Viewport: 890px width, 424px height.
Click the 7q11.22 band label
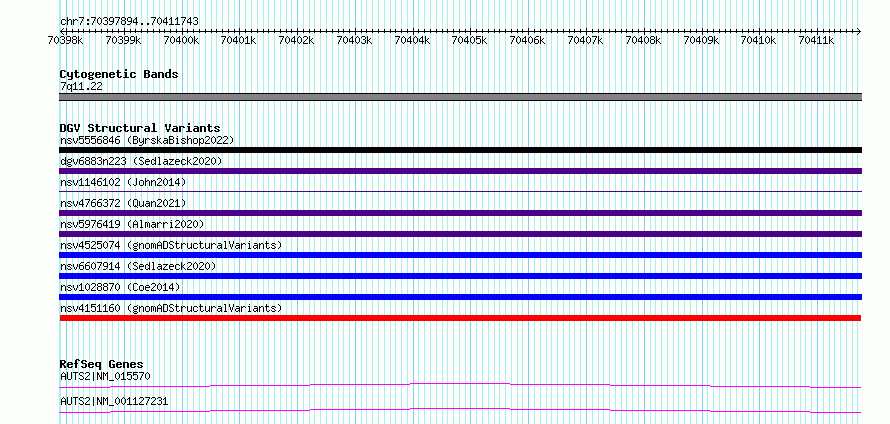coord(81,87)
